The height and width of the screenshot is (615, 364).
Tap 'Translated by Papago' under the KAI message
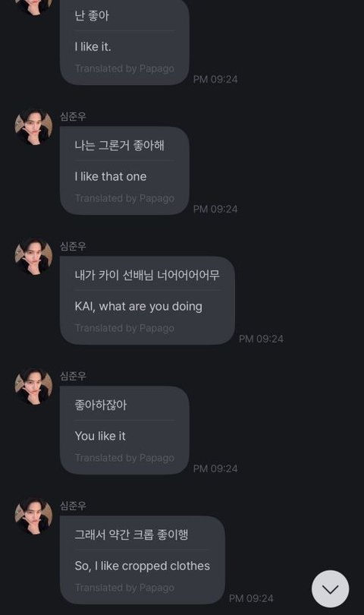tap(124, 328)
